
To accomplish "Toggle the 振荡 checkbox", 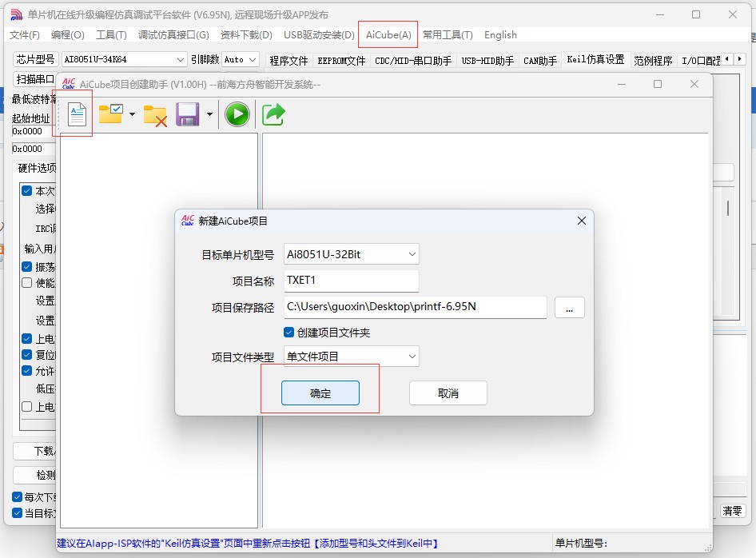I will pos(27,267).
